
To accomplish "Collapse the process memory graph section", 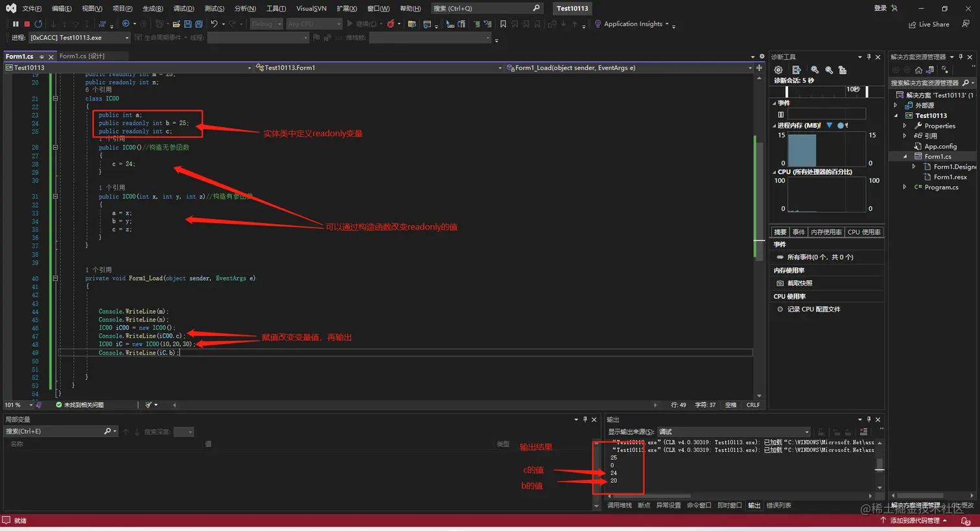I will (774, 126).
